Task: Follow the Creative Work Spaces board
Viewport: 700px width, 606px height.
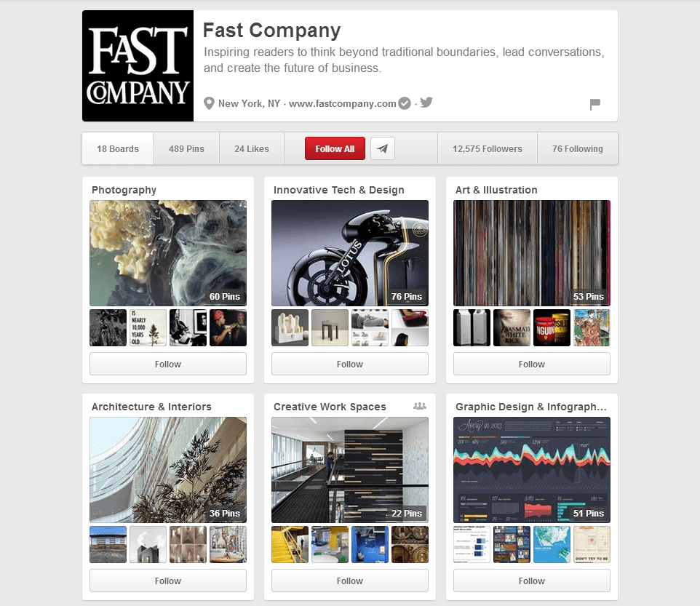Action: [350, 581]
